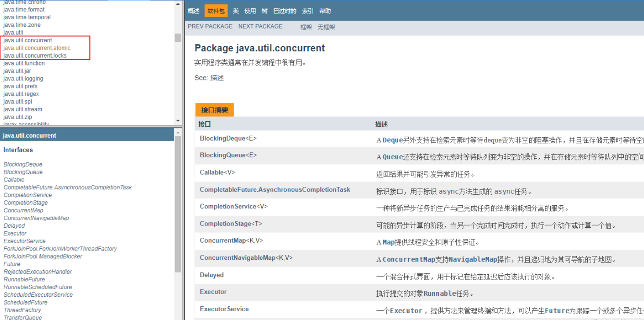Switch to 无框架 view
The width and height of the screenshot is (644, 320).
pos(326,27)
